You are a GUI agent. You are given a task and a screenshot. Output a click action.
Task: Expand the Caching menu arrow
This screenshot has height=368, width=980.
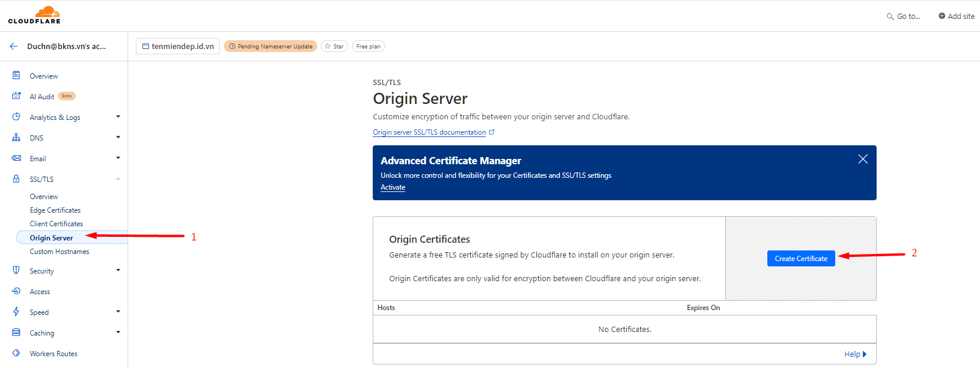[118, 332]
